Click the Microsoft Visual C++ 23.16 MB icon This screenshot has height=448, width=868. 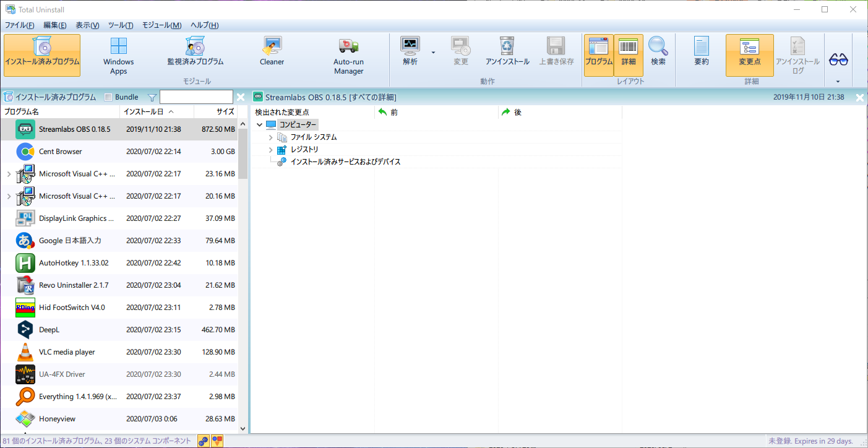point(25,174)
